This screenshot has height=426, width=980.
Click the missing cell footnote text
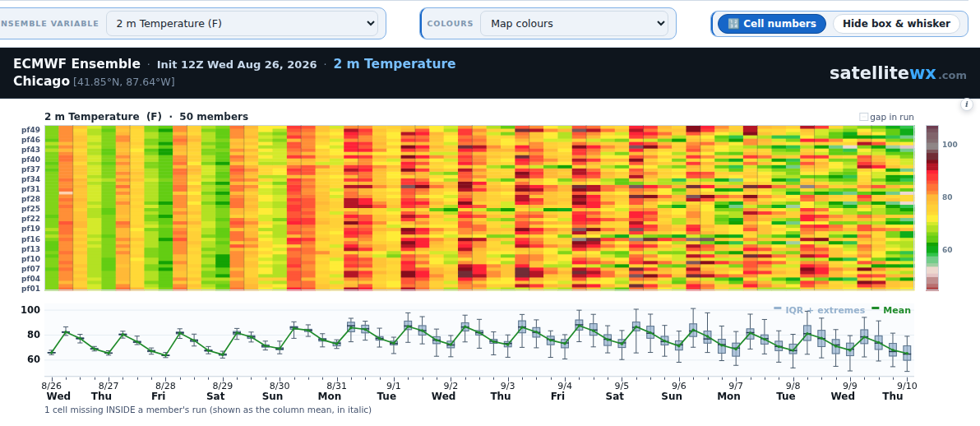[x=208, y=410]
